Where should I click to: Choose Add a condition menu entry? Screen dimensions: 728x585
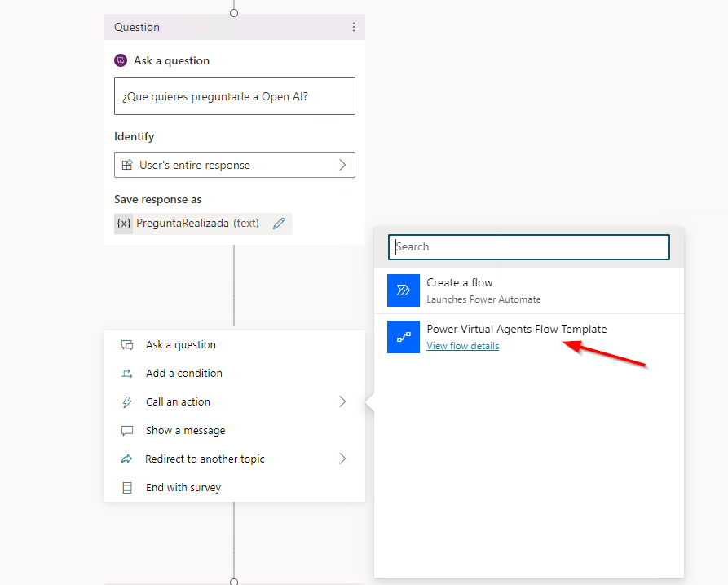click(183, 374)
